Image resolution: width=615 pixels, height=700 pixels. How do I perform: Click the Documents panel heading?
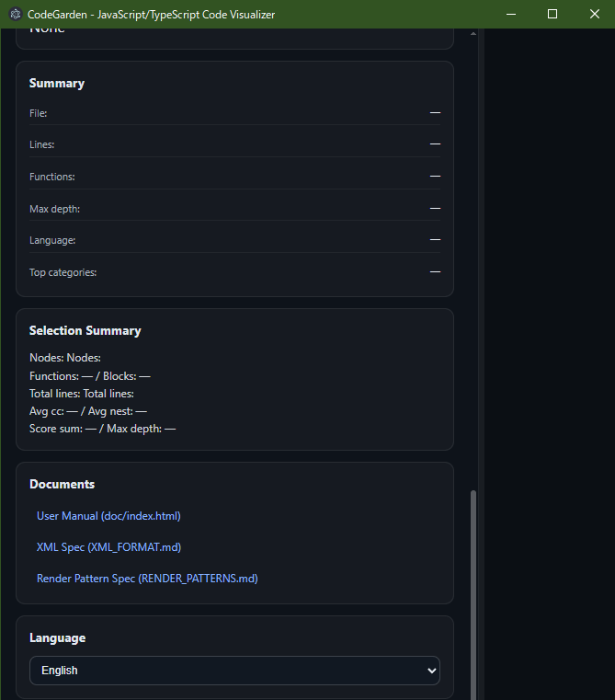pos(62,484)
